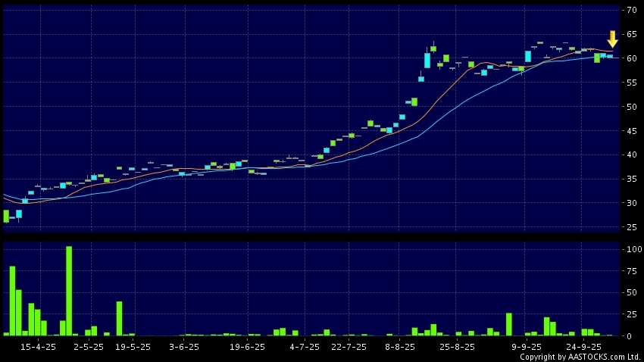Click the large green candle at far left
This screenshot has height=362, width=644.
click(x=6, y=216)
